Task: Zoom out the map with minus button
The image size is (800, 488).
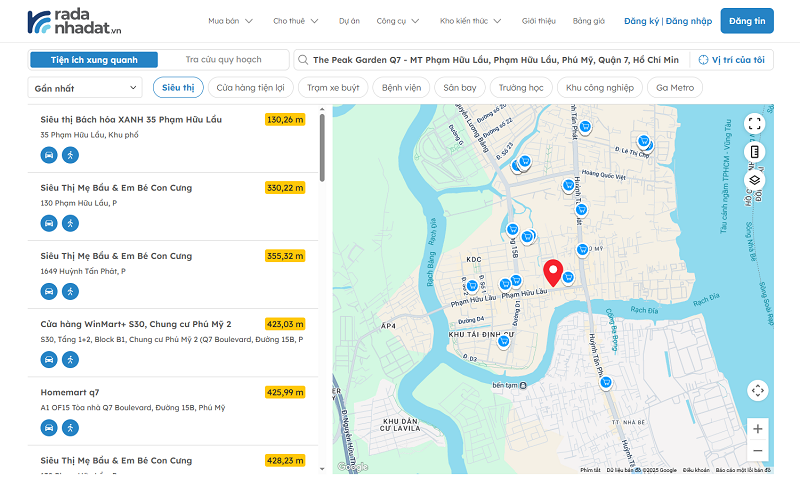Action: pyautogui.click(x=758, y=451)
